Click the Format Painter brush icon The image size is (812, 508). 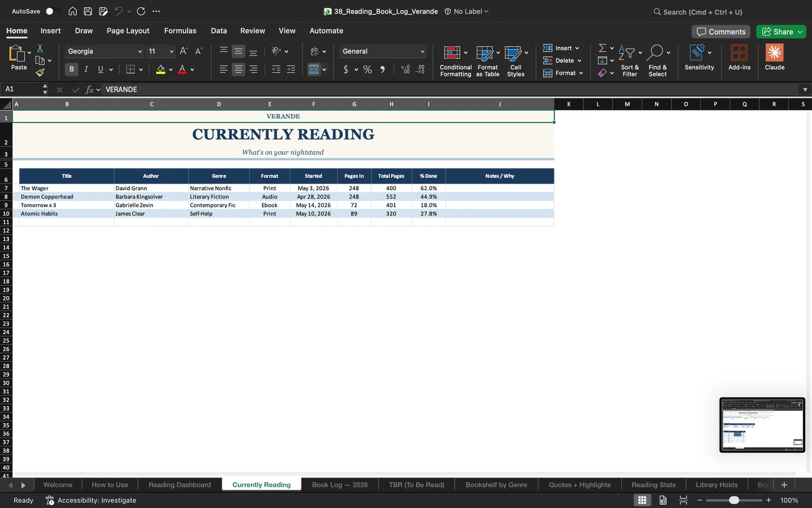pyautogui.click(x=40, y=73)
